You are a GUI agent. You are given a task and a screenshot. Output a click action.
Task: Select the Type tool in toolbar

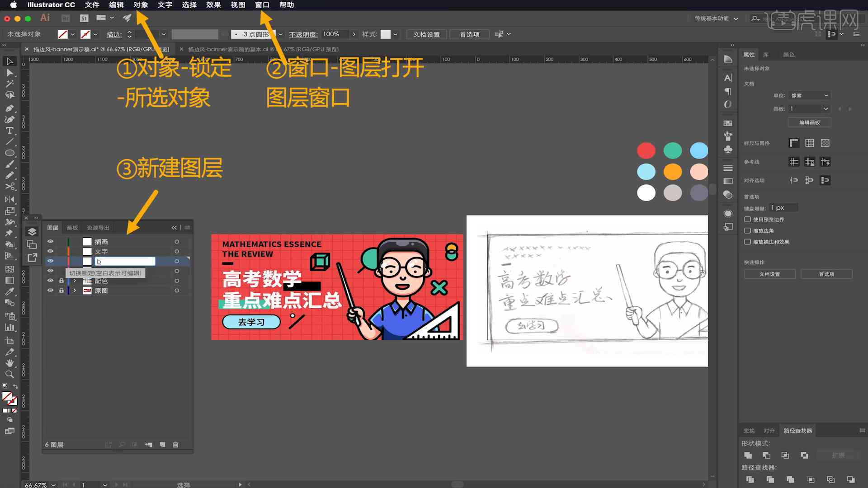[8, 129]
